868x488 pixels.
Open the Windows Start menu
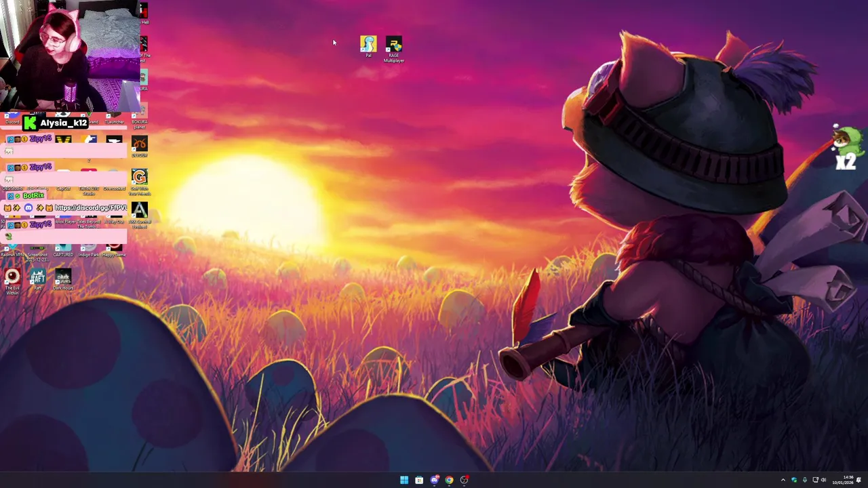[404, 480]
